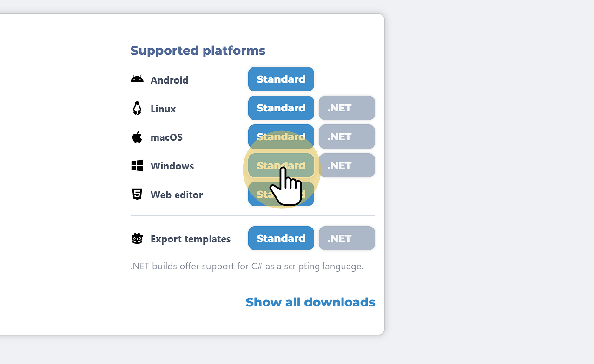Click the Linux penguin icon
This screenshot has width=594, height=364.
coord(137,108)
